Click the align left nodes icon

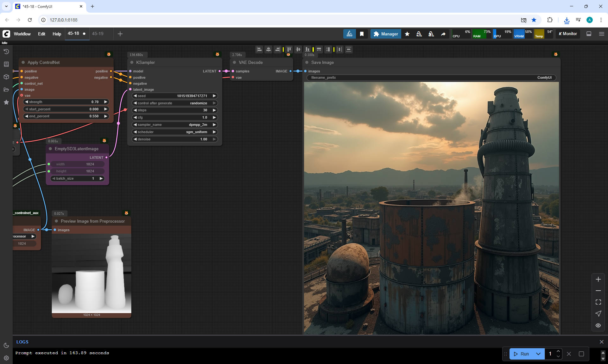coord(259,49)
